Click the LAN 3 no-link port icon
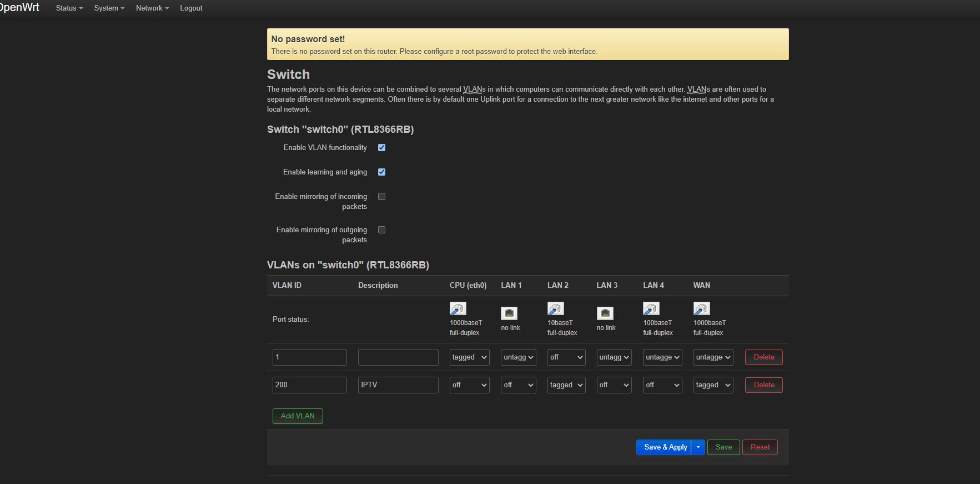This screenshot has height=484, width=980. pyautogui.click(x=605, y=313)
